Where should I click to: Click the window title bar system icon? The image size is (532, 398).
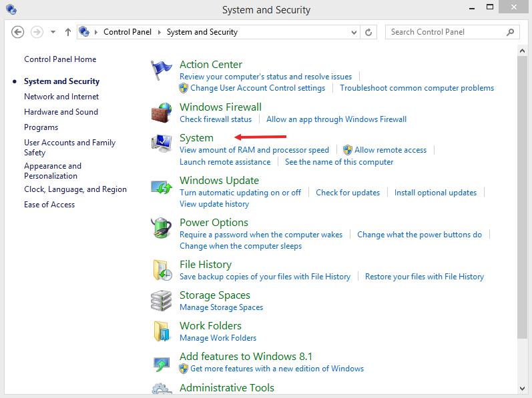point(11,9)
